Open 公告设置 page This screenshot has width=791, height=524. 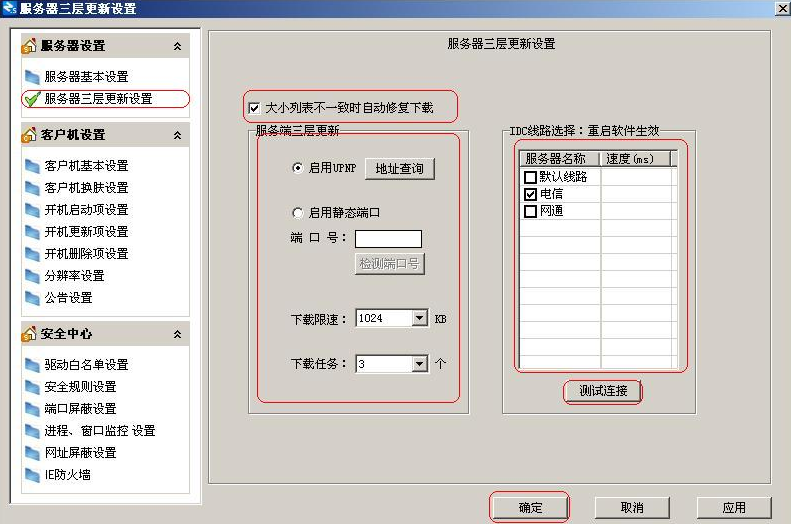(68, 298)
